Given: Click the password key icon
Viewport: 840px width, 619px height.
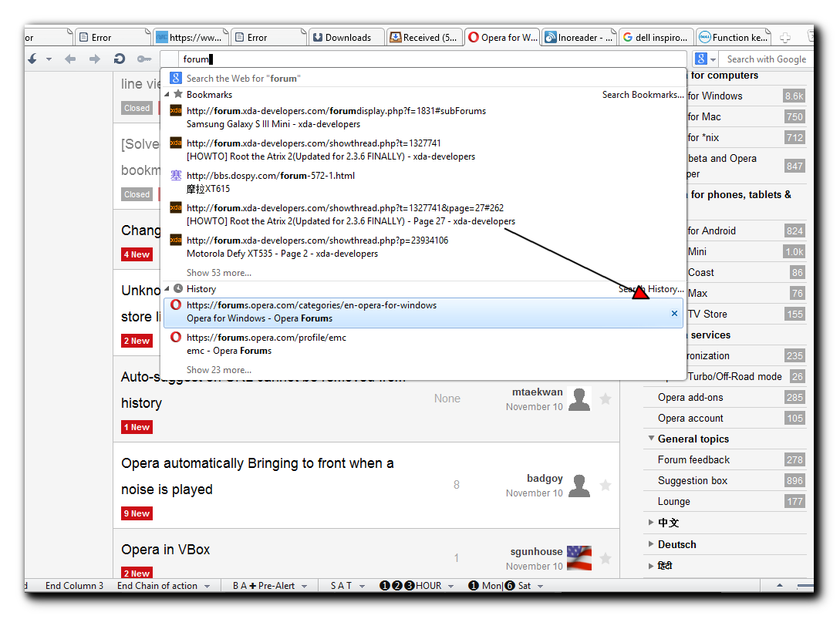Looking at the screenshot, I should (x=144, y=59).
